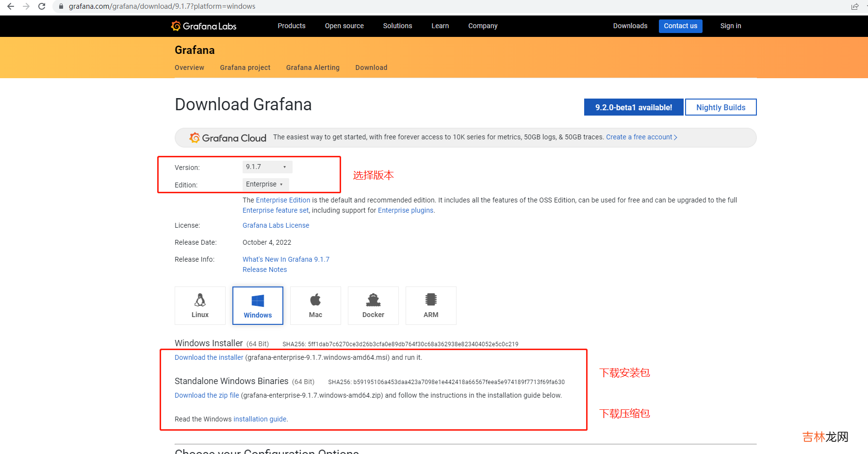This screenshot has width=868, height=454.
Task: Select the Windows platform icon
Action: point(258,305)
